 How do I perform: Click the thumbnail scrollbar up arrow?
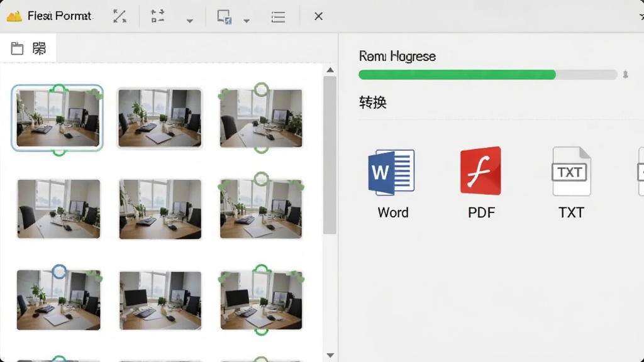[x=330, y=70]
